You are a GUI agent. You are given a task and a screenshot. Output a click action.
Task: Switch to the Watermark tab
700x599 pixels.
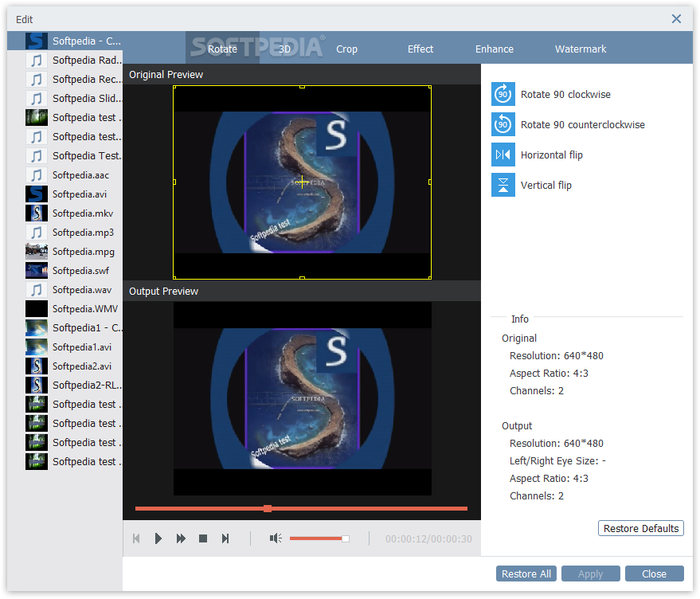click(581, 49)
